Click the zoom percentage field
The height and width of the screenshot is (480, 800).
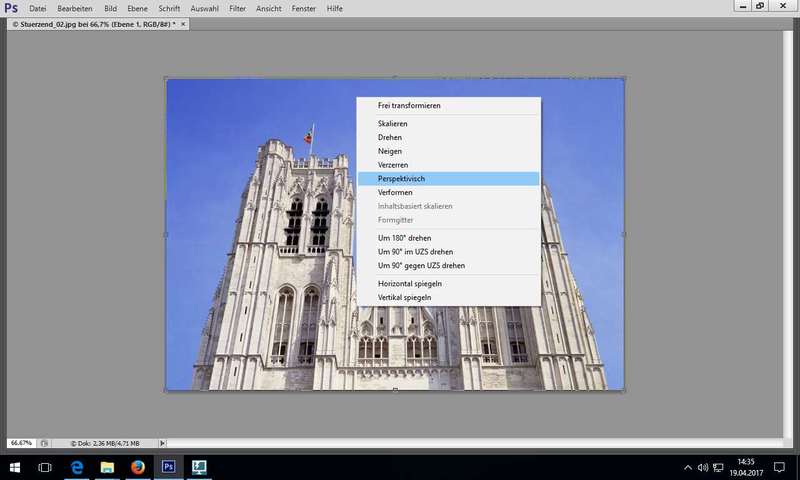(x=20, y=442)
